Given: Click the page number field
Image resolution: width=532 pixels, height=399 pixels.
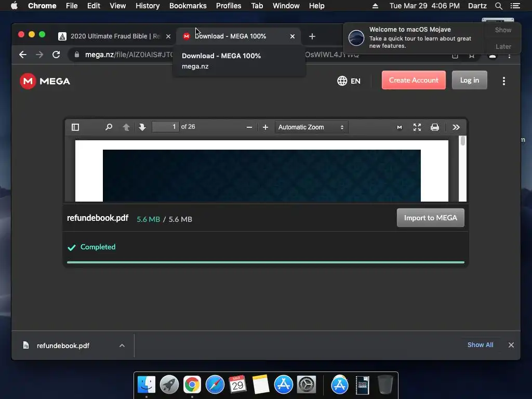Looking at the screenshot, I should point(166,127).
